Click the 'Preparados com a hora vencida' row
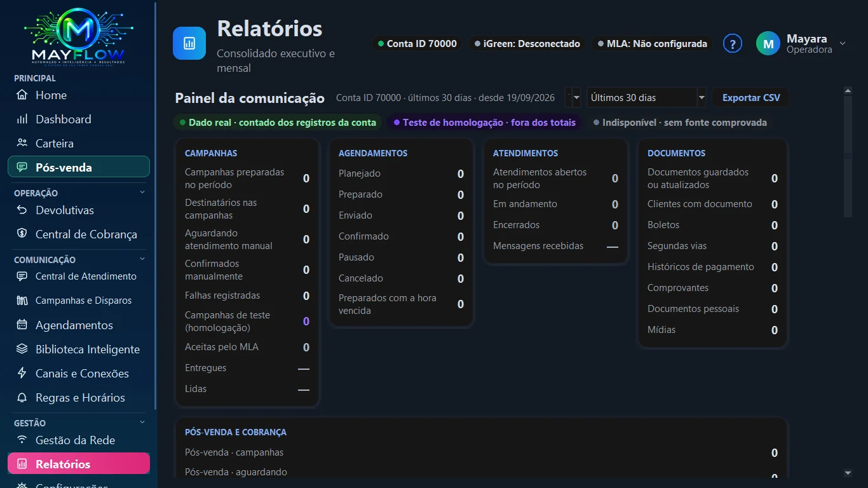The image size is (868, 488). tap(401, 304)
